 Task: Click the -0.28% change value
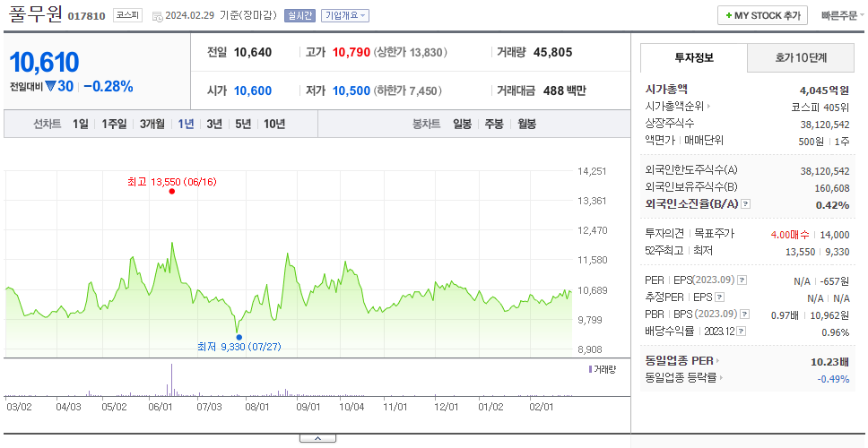point(108,86)
